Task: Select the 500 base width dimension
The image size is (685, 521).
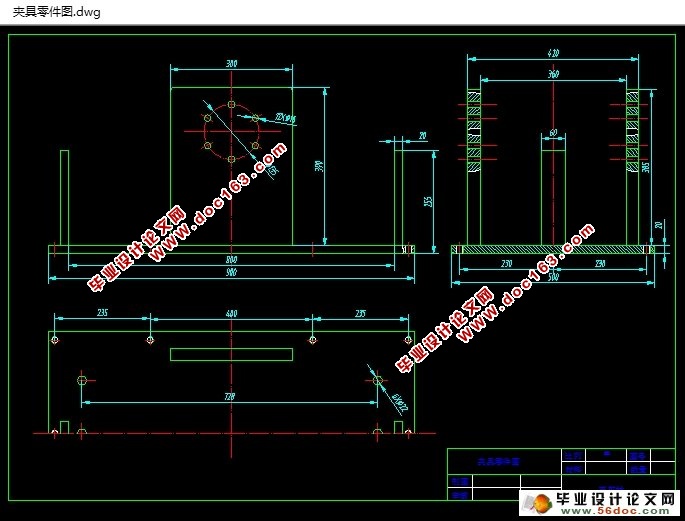Action: (x=554, y=277)
